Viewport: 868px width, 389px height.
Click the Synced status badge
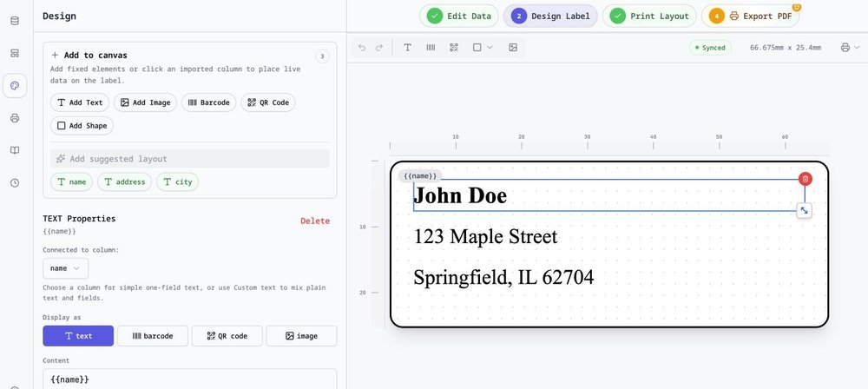710,48
